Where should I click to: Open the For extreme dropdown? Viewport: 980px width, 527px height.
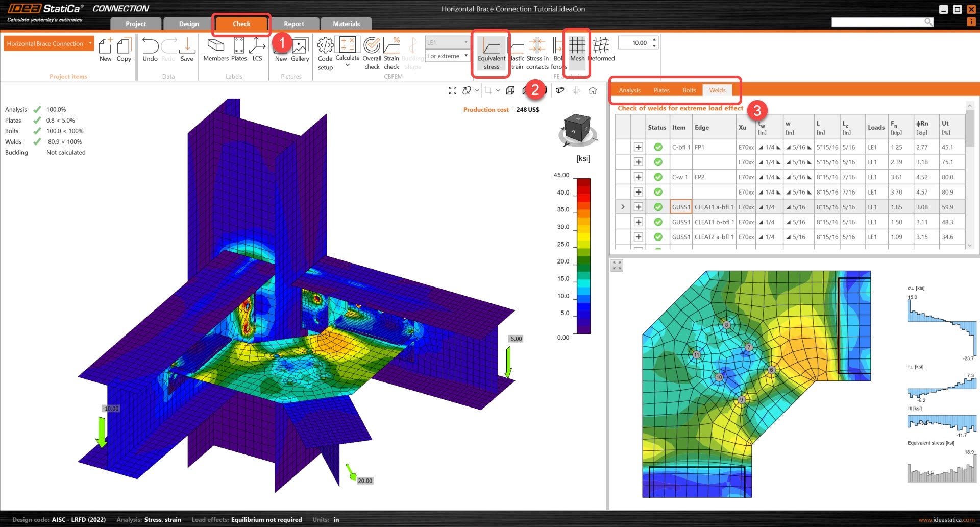coord(447,56)
